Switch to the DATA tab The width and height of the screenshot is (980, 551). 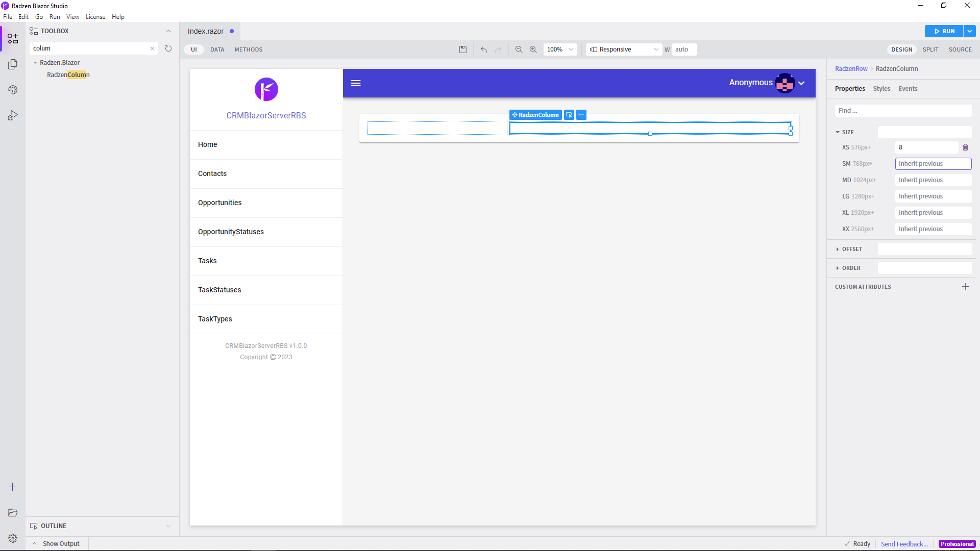pyautogui.click(x=217, y=49)
